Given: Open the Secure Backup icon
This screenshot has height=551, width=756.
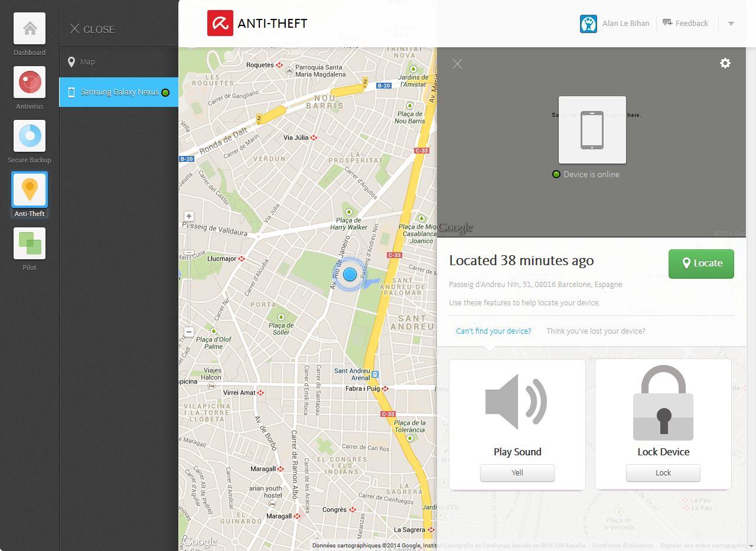Looking at the screenshot, I should pyautogui.click(x=30, y=136).
